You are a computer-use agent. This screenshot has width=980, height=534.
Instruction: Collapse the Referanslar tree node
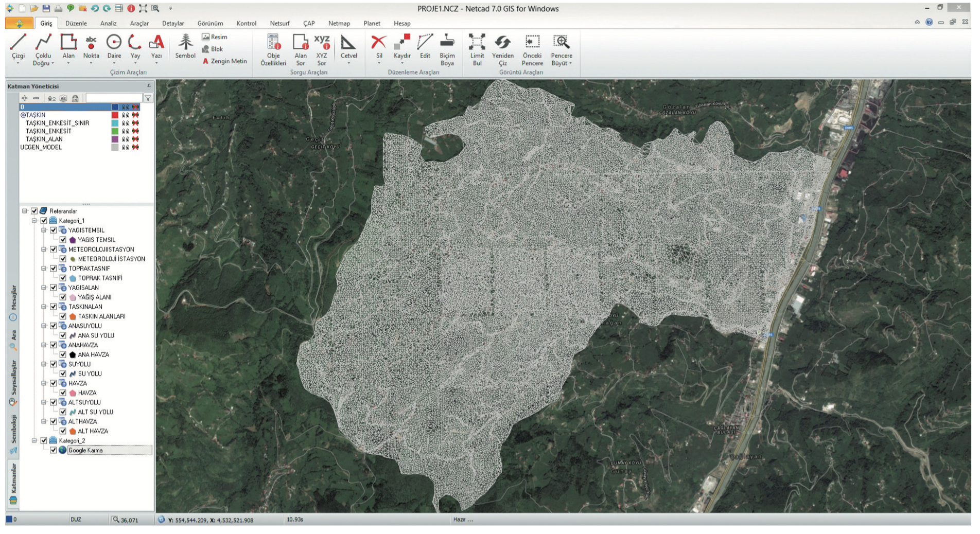[x=25, y=211]
